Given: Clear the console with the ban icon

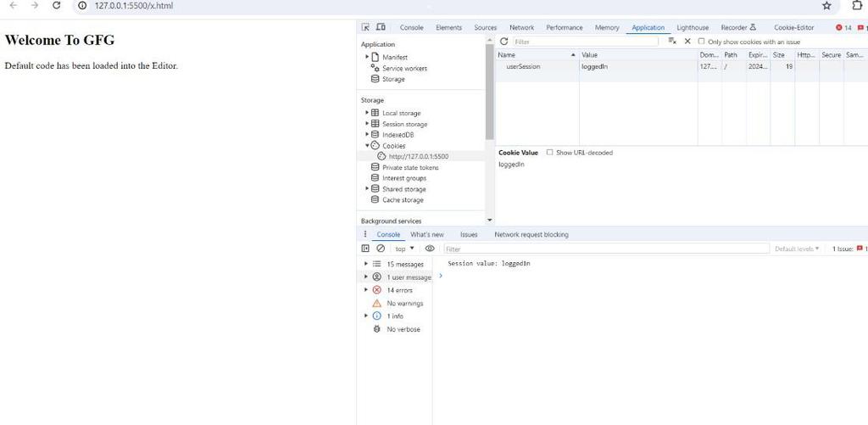Looking at the screenshot, I should tap(381, 249).
